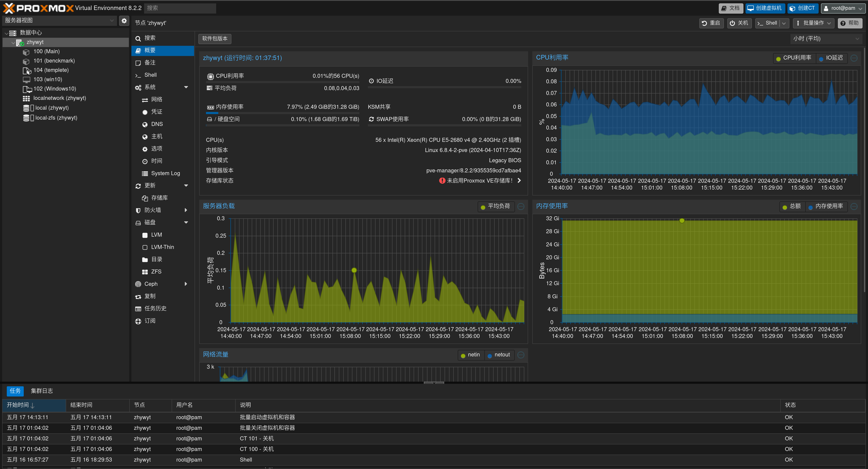Switch to the cluster log tab
This screenshot has width=868, height=469.
pos(42,391)
